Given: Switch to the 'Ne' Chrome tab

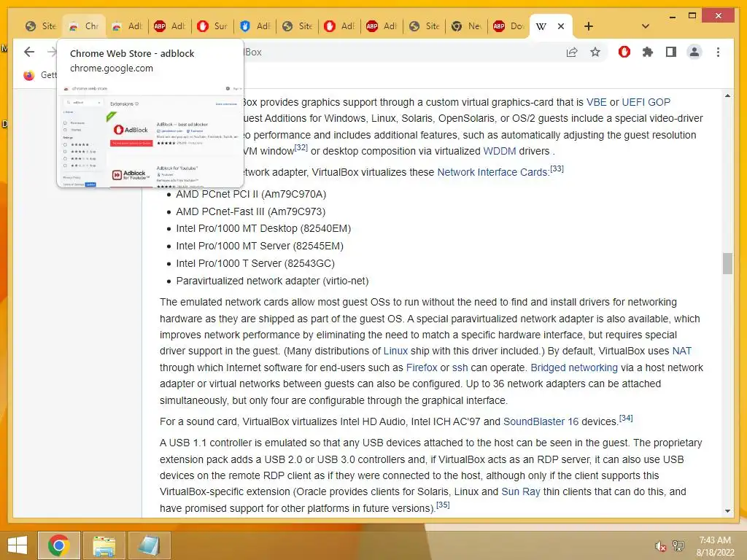Looking at the screenshot, I should [467, 26].
